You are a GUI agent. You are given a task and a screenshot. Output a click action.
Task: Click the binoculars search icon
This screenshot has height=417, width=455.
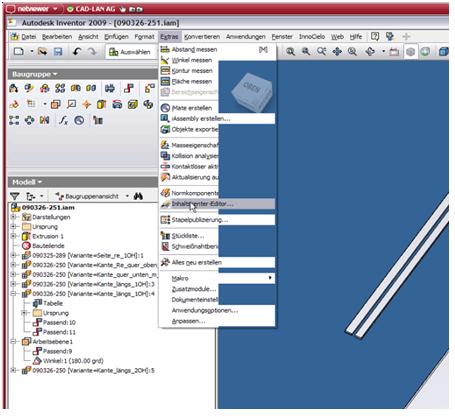point(138,196)
